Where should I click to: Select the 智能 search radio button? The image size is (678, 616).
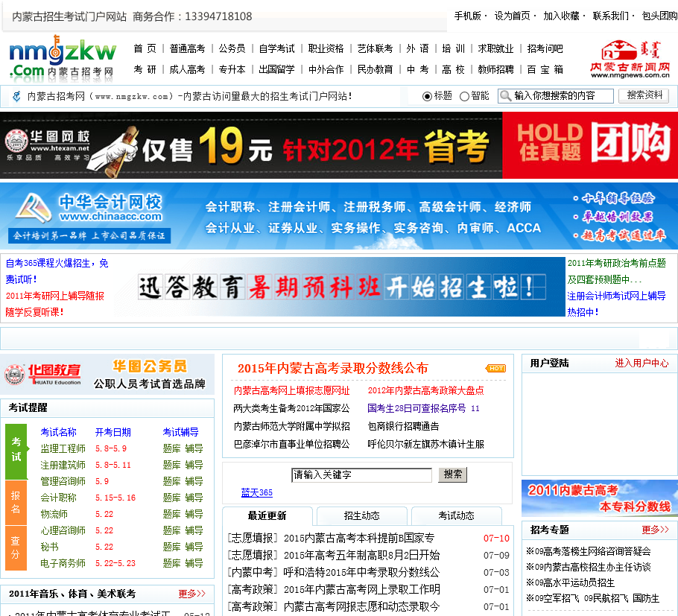(464, 96)
